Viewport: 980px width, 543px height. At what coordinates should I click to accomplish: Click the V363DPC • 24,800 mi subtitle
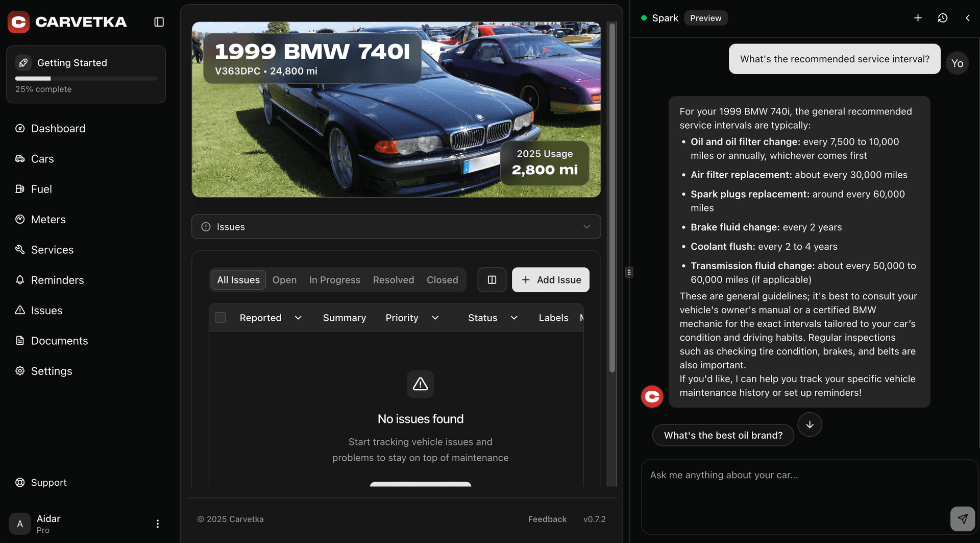pyautogui.click(x=266, y=71)
